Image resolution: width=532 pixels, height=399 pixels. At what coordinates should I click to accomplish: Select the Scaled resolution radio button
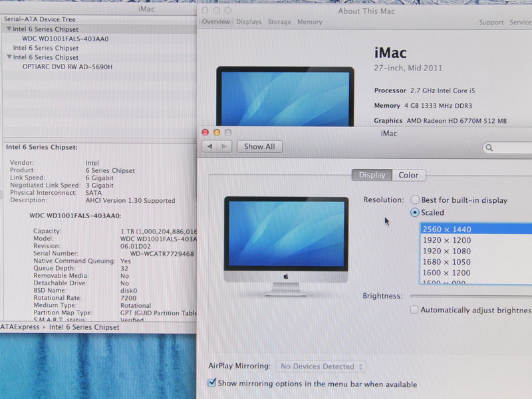tap(414, 212)
